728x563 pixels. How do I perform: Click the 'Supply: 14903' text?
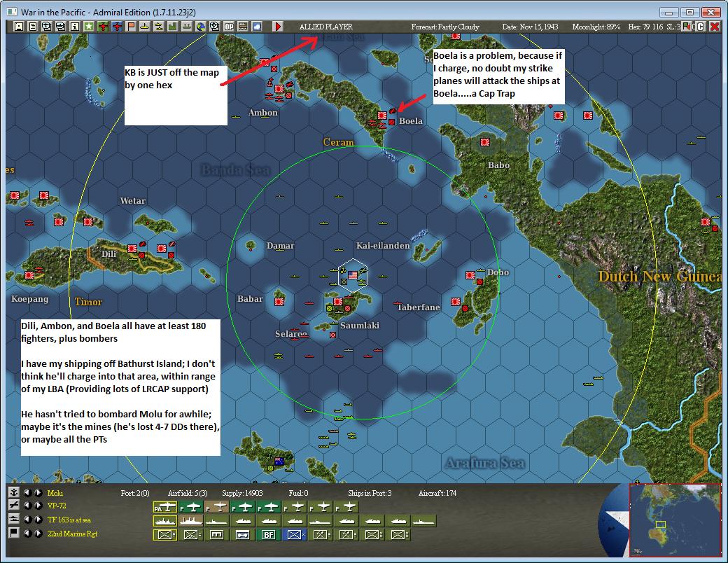pyautogui.click(x=242, y=493)
